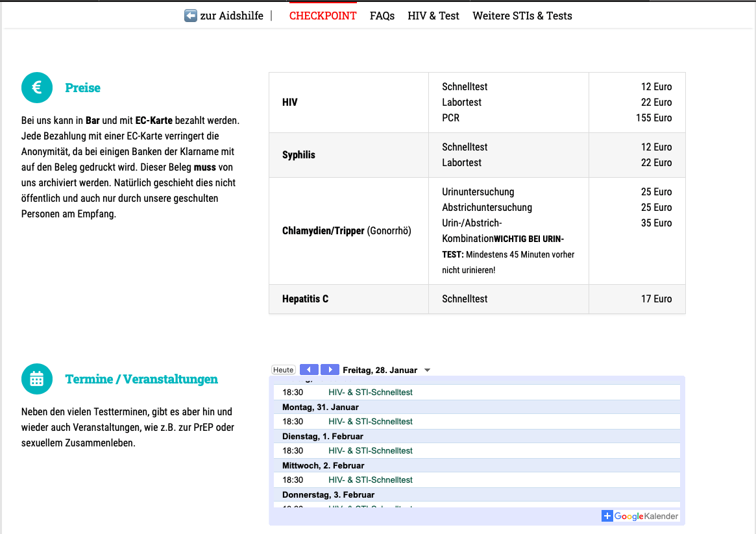
Task: Click the Mittwoch, 2. Februar date header
Action: [x=324, y=466]
